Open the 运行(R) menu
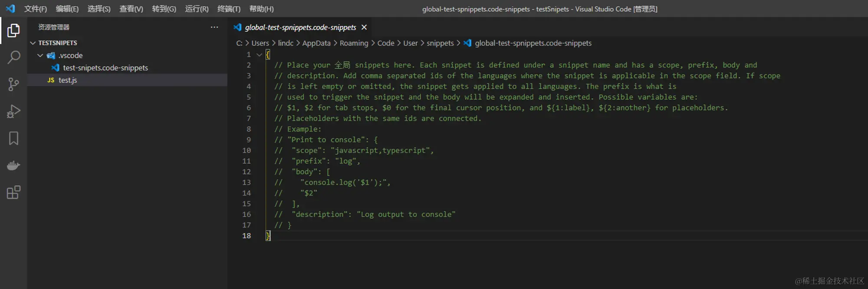 tap(197, 9)
